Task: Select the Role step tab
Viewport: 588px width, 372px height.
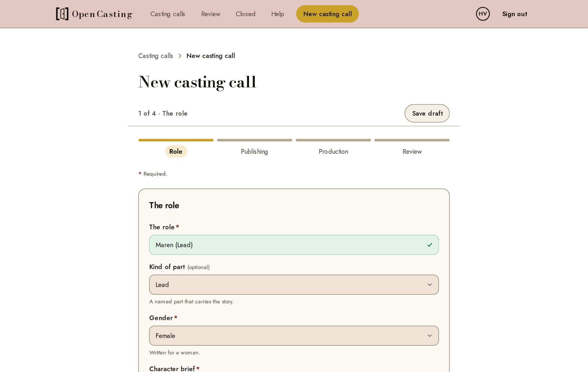Action: coord(176,151)
